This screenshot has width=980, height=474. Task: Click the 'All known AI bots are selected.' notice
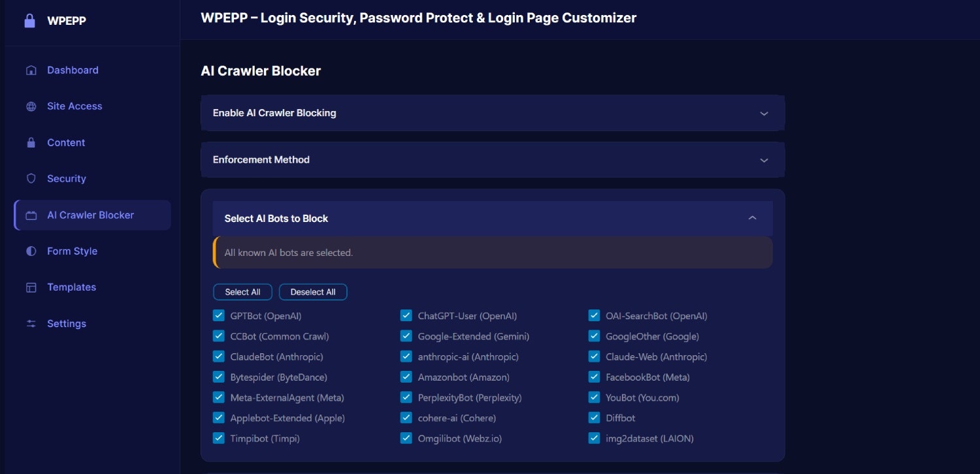pyautogui.click(x=493, y=253)
